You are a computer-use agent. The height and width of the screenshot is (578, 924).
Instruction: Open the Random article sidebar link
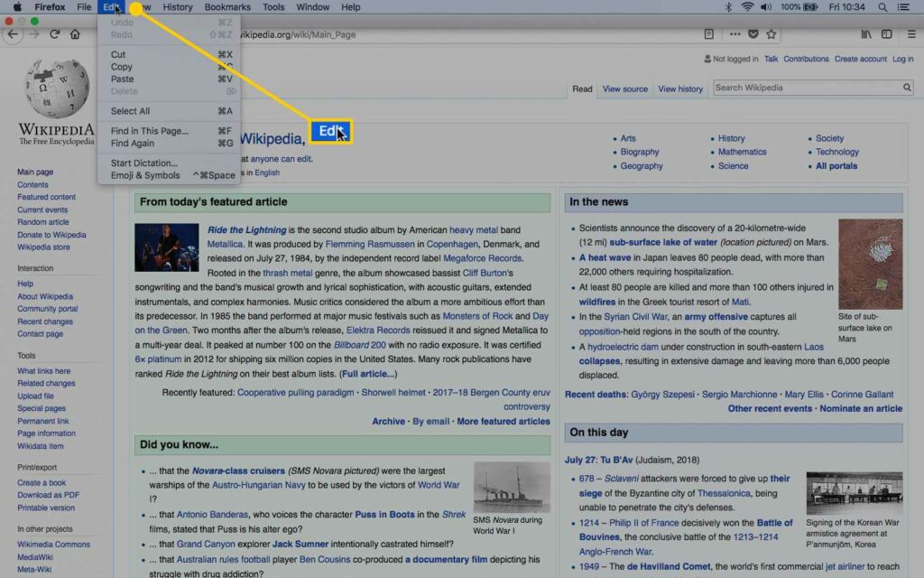(43, 222)
